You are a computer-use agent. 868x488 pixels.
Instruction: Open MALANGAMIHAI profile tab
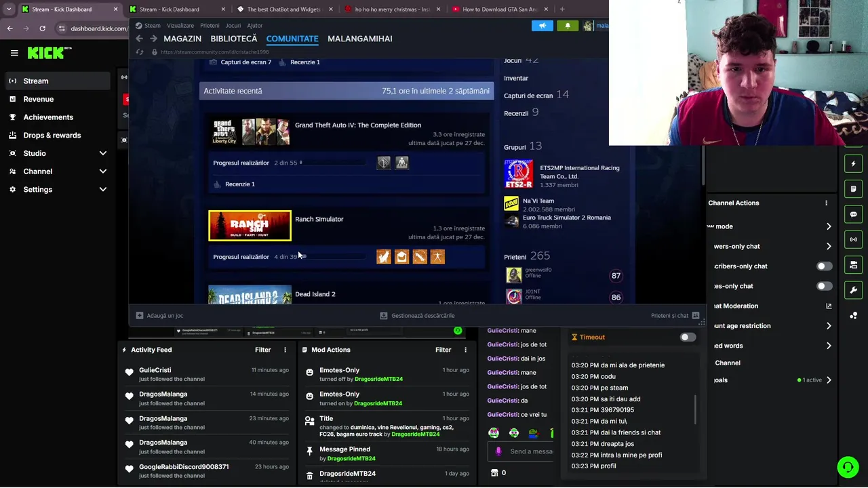[x=360, y=39]
